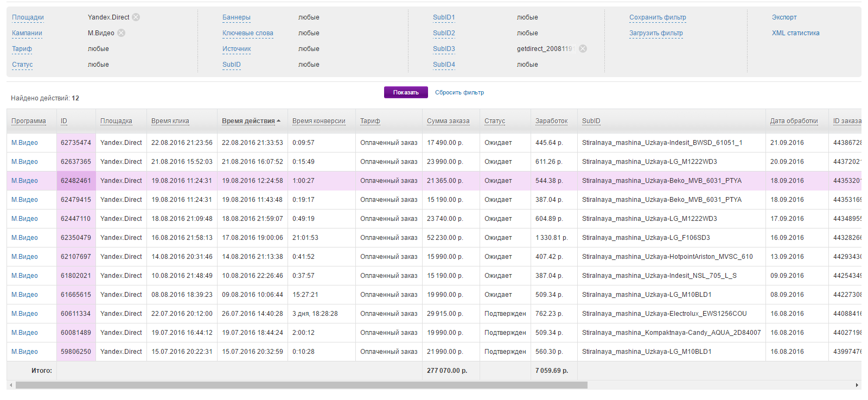Screen dimensions: 868x400
Task: Click SubID Stiralnaya_mashina_Uzkaya-HotpointAriston_MVSC_610
Action: tap(667, 257)
